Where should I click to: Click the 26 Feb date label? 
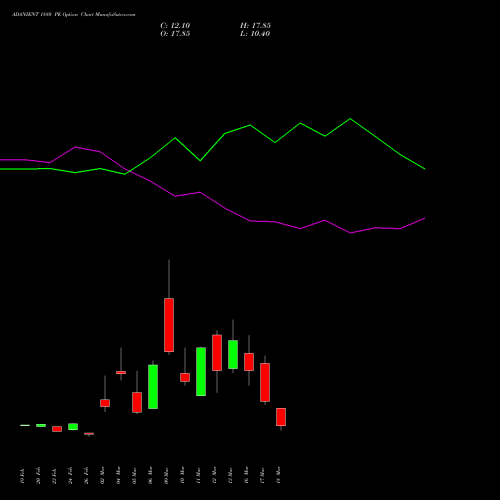point(86,476)
